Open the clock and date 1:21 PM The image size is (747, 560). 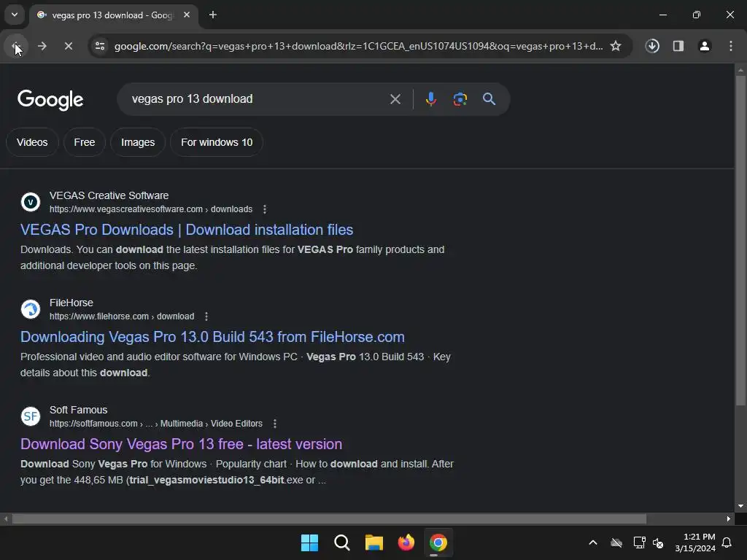pyautogui.click(x=694, y=542)
